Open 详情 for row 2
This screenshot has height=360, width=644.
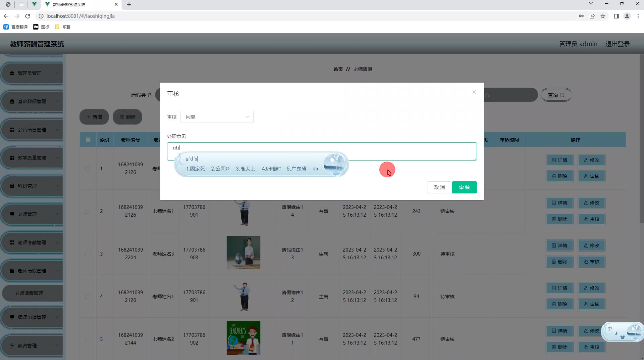[x=559, y=203]
